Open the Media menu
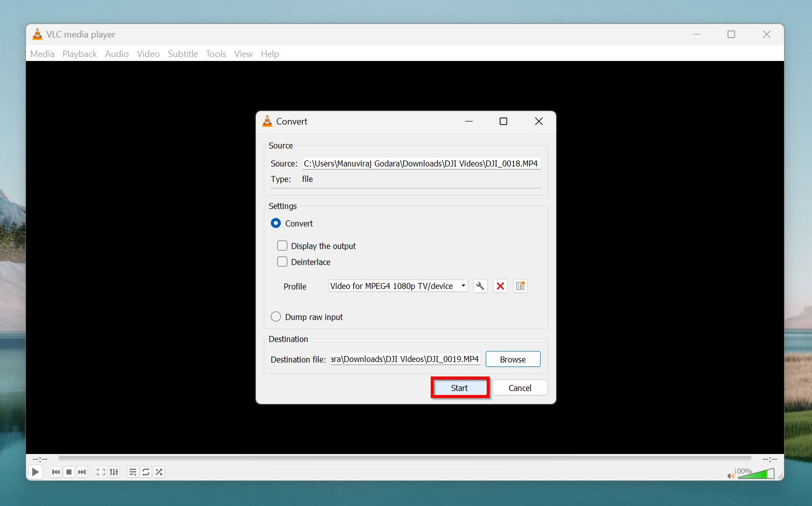The image size is (812, 506). tap(42, 53)
